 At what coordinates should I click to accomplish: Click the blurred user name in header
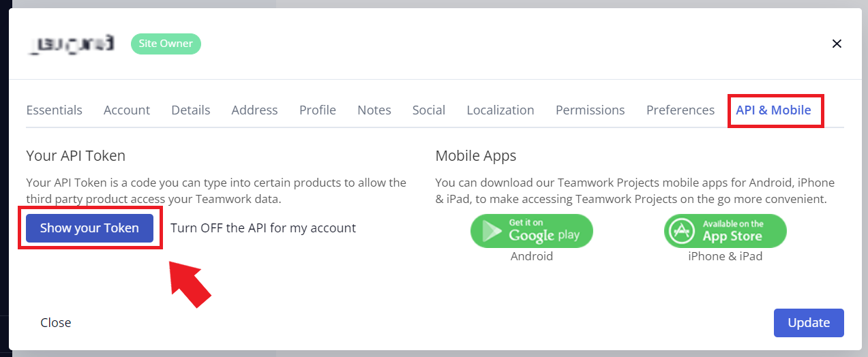point(72,44)
